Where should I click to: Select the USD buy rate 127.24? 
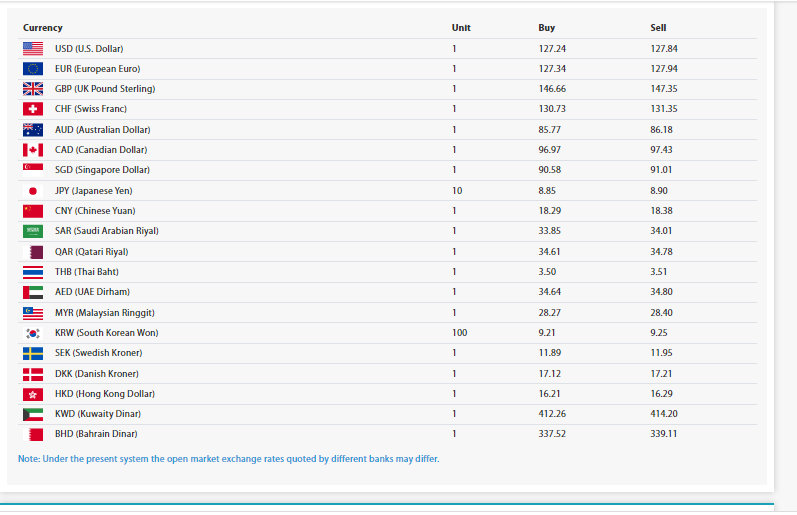551,48
